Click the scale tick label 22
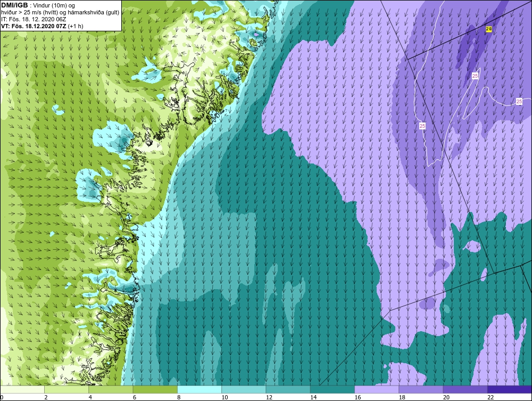 pyautogui.click(x=491, y=398)
